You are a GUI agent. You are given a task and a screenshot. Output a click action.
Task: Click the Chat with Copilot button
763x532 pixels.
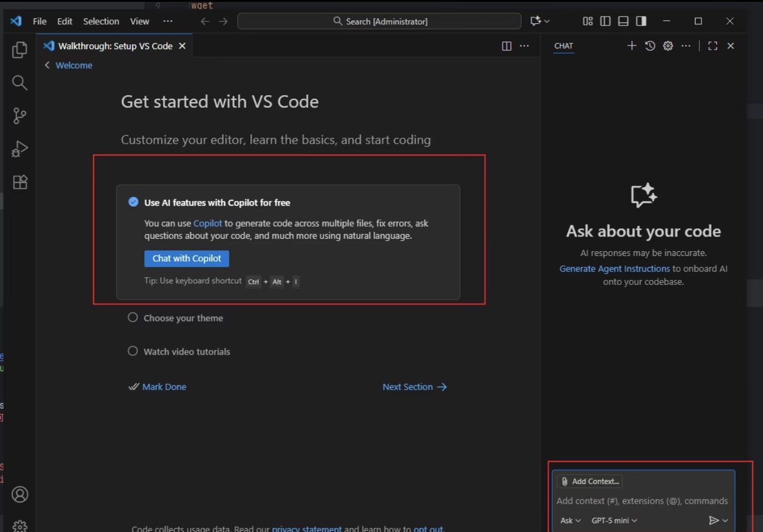pos(187,258)
